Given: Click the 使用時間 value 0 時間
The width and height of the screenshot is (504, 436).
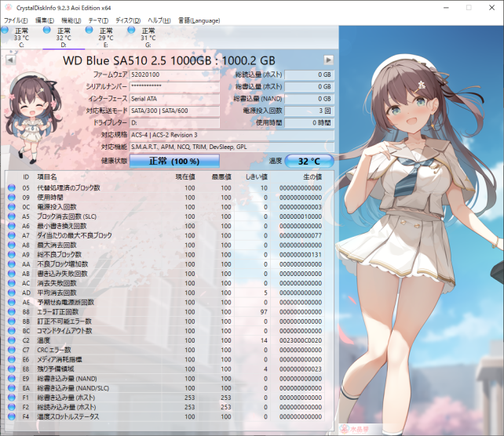Looking at the screenshot, I should pyautogui.click(x=309, y=122).
